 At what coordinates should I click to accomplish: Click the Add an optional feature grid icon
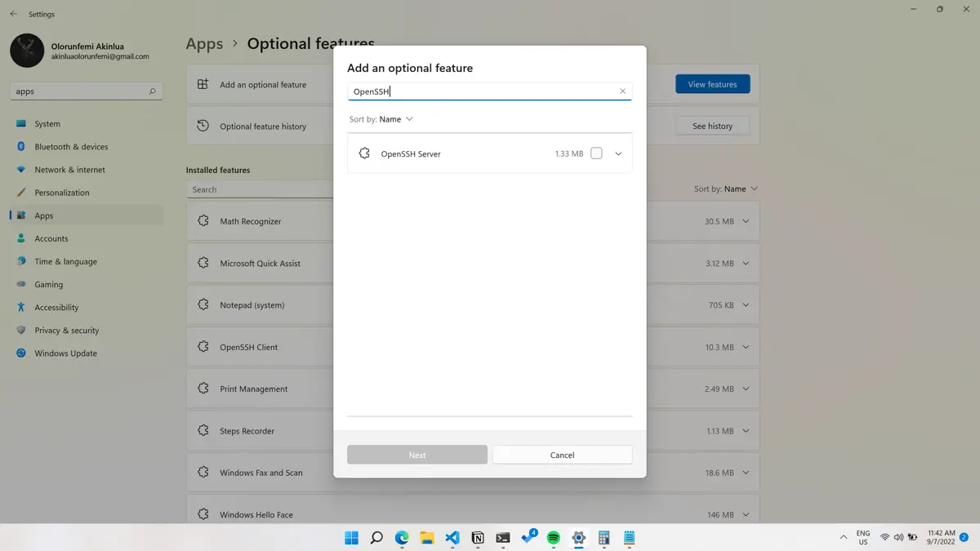click(203, 84)
